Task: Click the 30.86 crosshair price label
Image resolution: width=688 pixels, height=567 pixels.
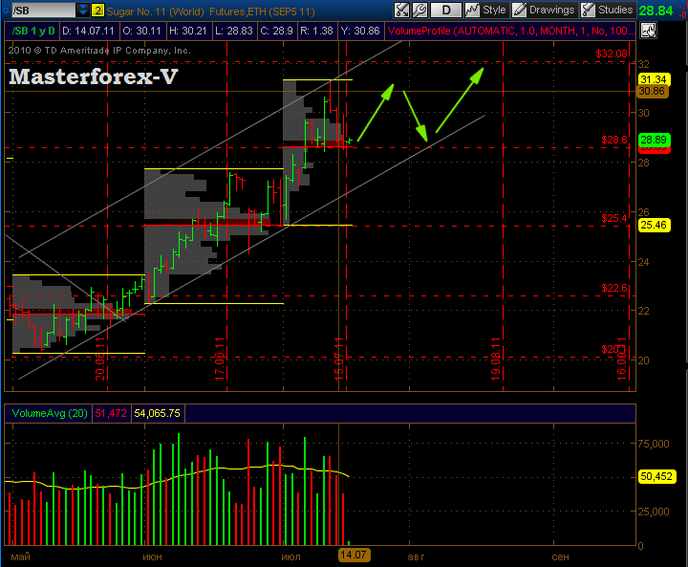Action: (x=652, y=91)
